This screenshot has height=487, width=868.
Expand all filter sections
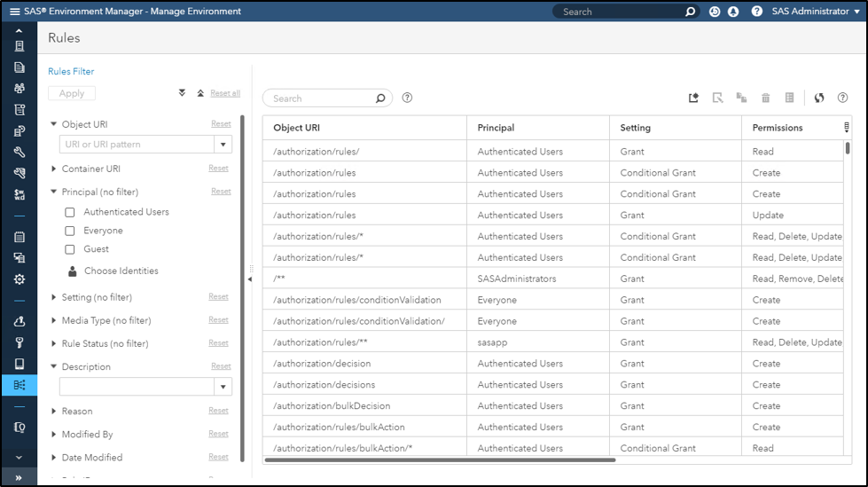click(182, 92)
